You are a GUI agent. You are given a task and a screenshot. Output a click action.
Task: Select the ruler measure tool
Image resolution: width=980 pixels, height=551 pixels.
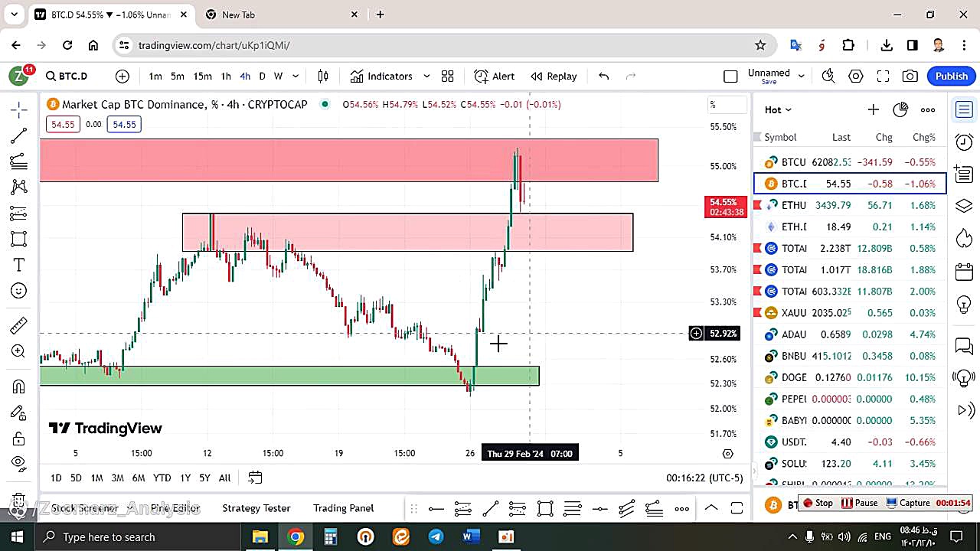[x=19, y=325]
